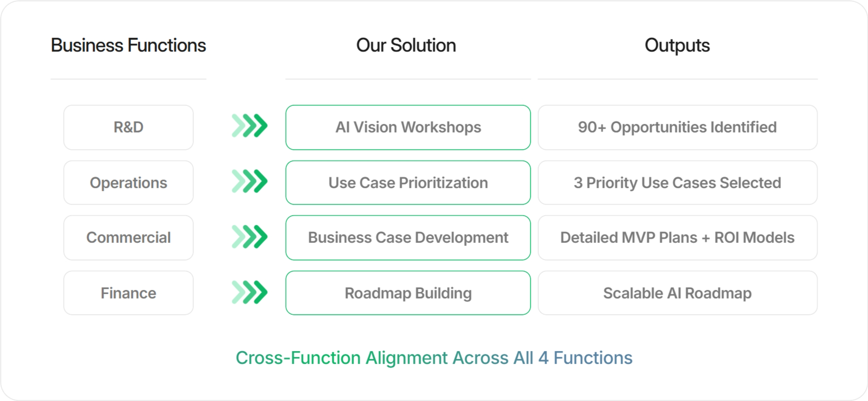Click Detailed MVP Plans + ROI Models
This screenshot has height=401, width=868.
(677, 237)
